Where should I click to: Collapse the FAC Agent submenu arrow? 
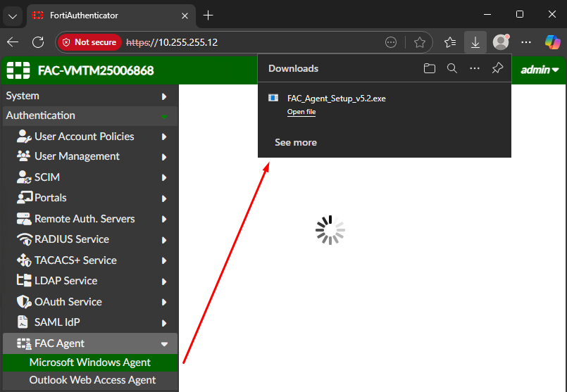tap(164, 344)
